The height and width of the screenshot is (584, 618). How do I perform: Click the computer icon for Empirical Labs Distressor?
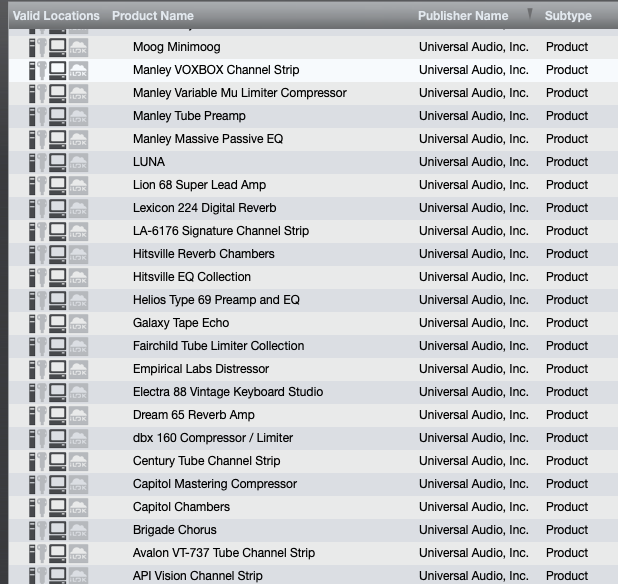tap(58, 370)
